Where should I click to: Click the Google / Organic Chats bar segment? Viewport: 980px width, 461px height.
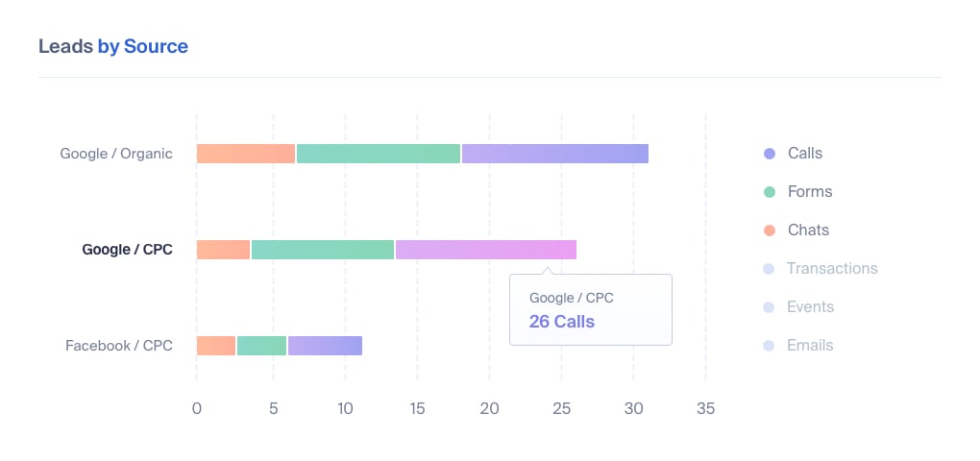click(x=246, y=154)
